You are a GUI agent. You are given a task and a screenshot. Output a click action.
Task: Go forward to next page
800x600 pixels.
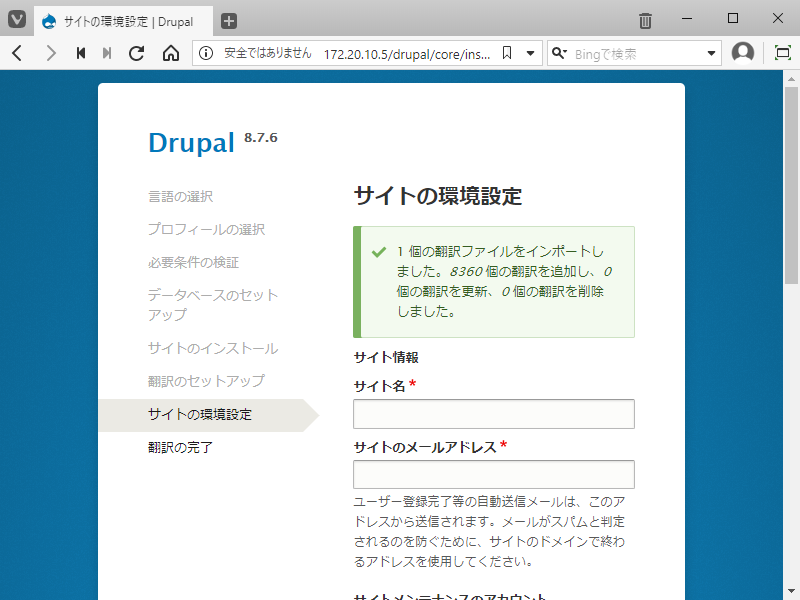50,53
